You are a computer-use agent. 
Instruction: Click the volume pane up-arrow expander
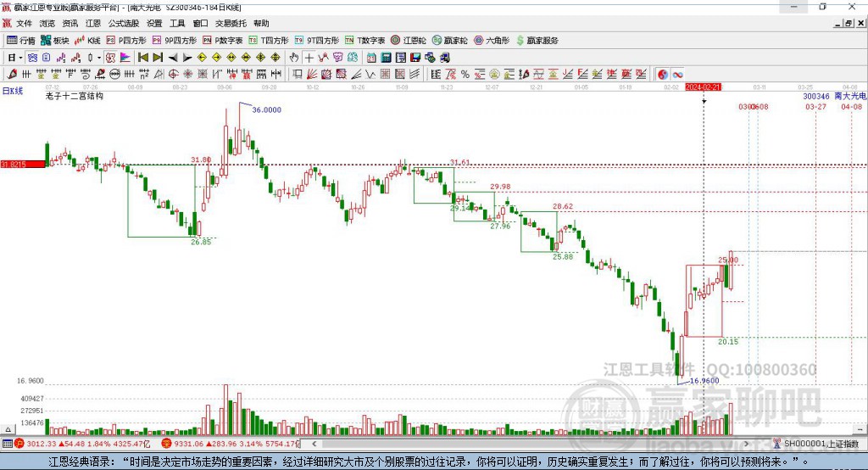pyautogui.click(x=8, y=429)
